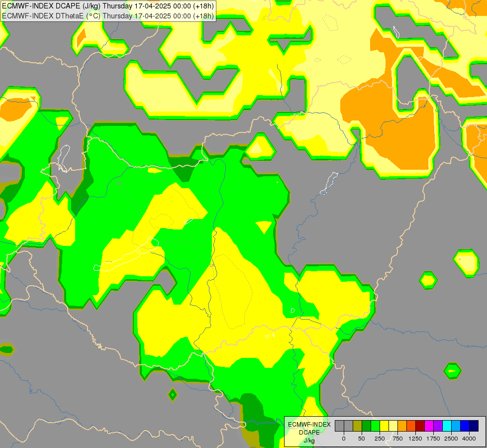Pick the orange-red legend swatch
Viewport: 487px width, 448px height.
pos(411,426)
